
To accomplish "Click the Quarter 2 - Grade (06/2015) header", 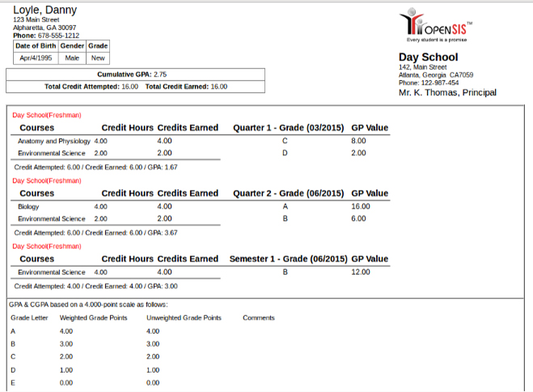I will point(288,193).
